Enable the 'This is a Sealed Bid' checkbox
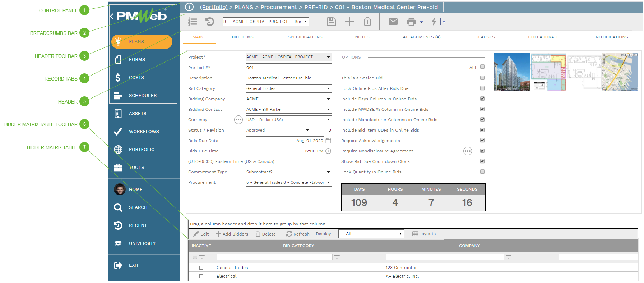Screen dimensions: 644x283 [482, 78]
